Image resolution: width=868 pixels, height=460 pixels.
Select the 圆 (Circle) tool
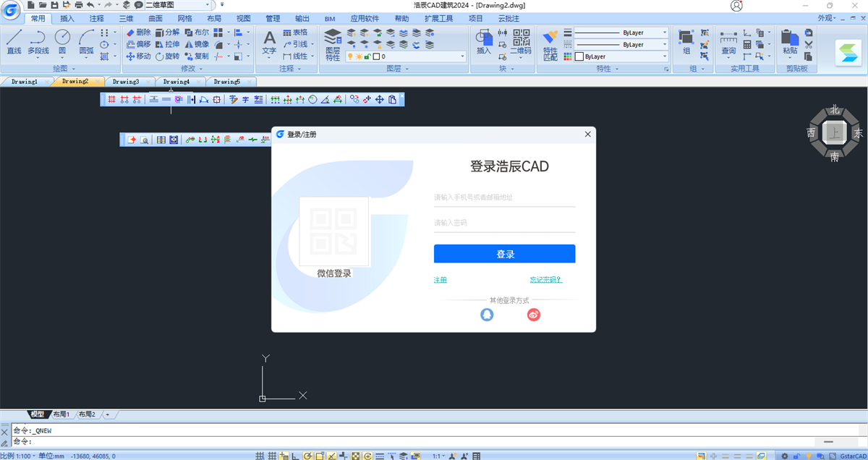click(x=62, y=42)
